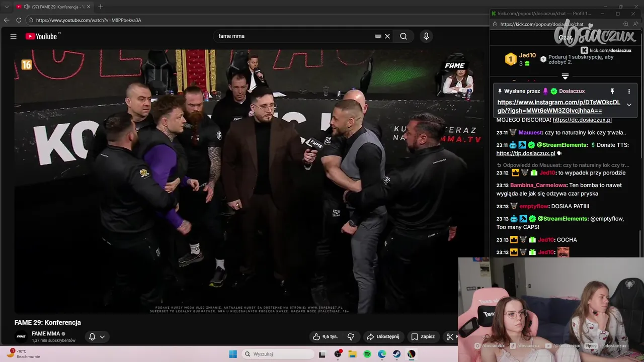This screenshot has height=362, width=644.
Task: Open zoom control in Kick address bar
Action: click(626, 24)
